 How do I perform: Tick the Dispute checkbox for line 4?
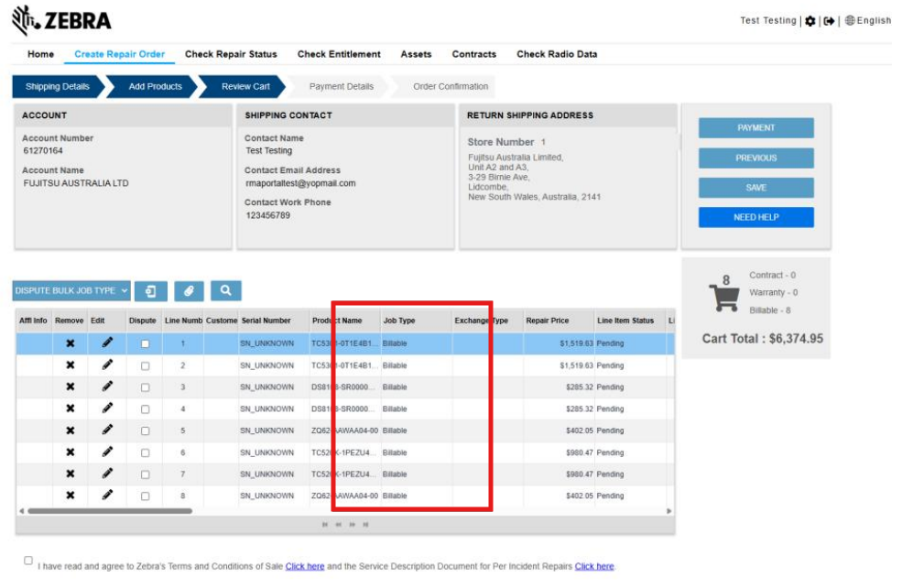(145, 409)
